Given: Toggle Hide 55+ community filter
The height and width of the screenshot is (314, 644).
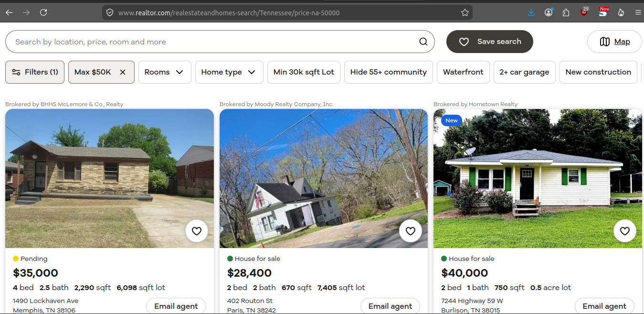Looking at the screenshot, I should 389,72.
